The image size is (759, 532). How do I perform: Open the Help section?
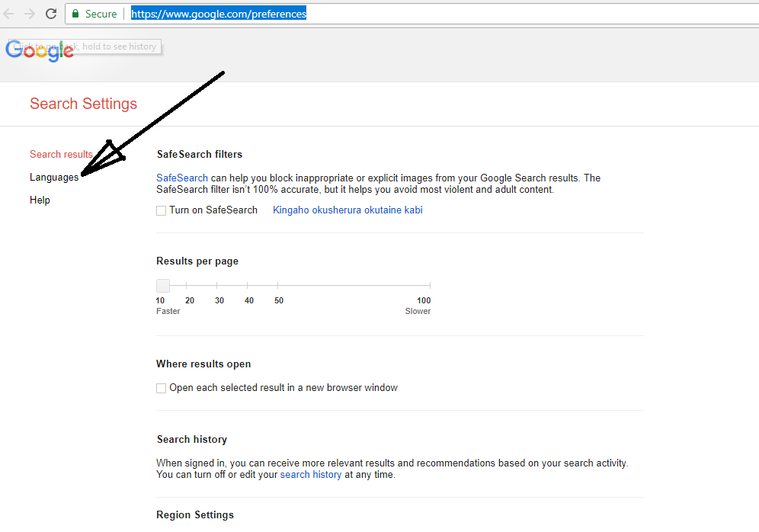tap(40, 200)
